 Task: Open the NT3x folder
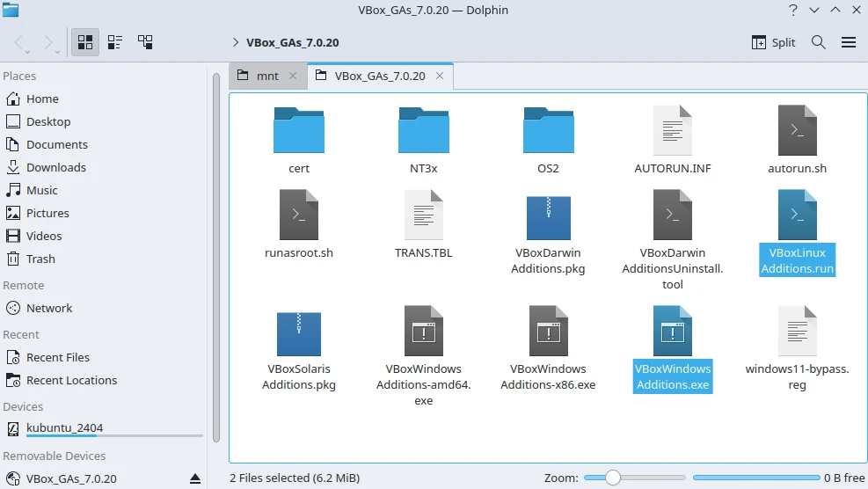tap(424, 131)
